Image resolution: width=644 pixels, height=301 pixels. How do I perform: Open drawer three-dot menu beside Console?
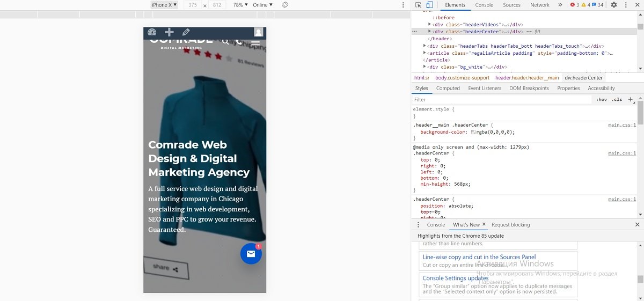coord(419,225)
